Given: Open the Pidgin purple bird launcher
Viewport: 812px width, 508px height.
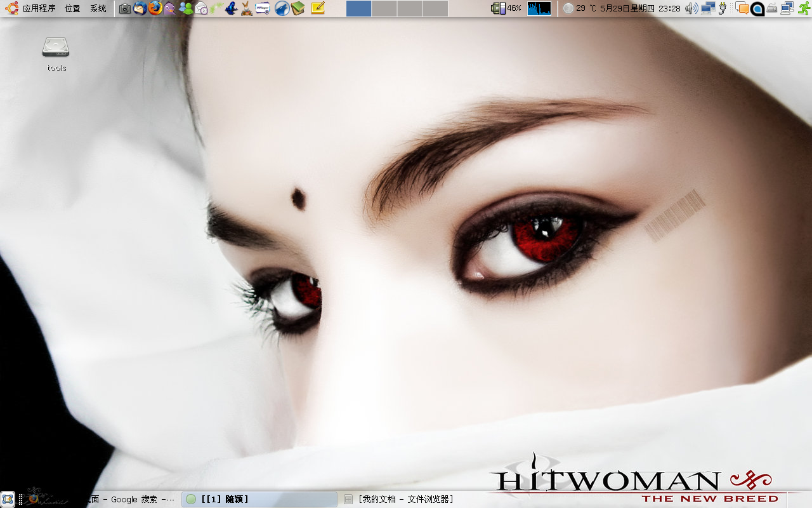Looking at the screenshot, I should (171, 8).
